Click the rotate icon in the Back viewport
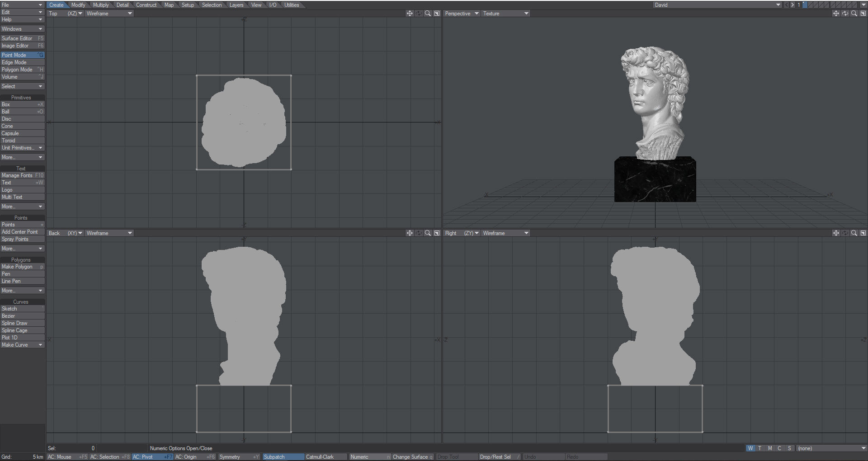This screenshot has height=461, width=868. point(419,233)
